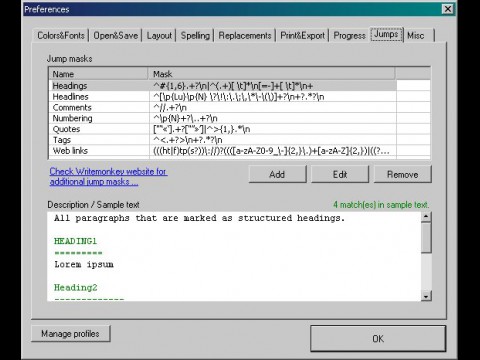Click the sample description first line
This screenshot has width=480, height=360.
[x=199, y=218]
